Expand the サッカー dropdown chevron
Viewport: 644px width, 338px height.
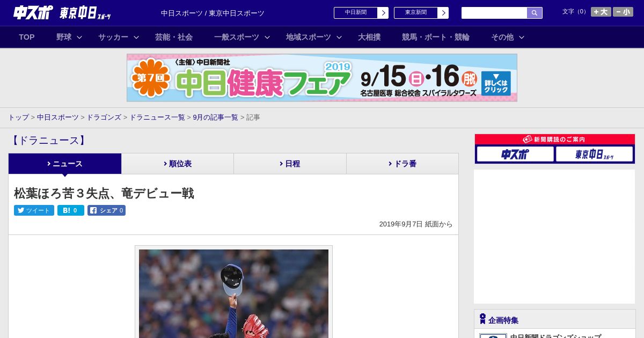pyautogui.click(x=136, y=37)
